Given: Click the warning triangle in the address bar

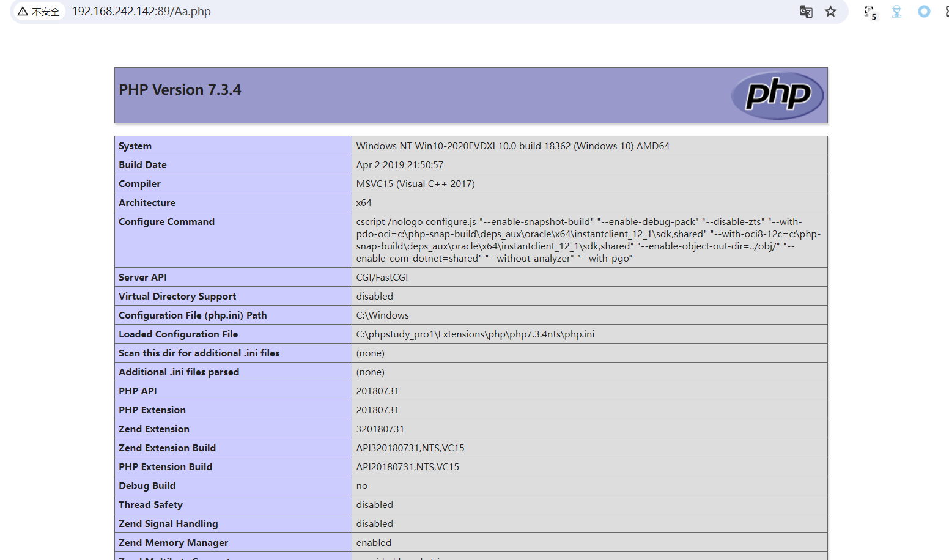Looking at the screenshot, I should [22, 11].
